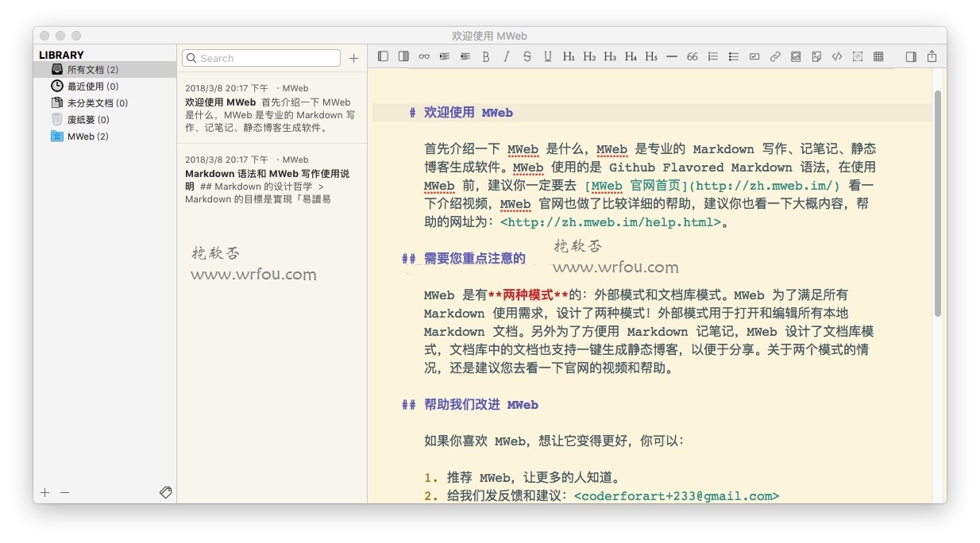Open the share menu icon
Viewport: 980px width, 543px height.
(932, 56)
